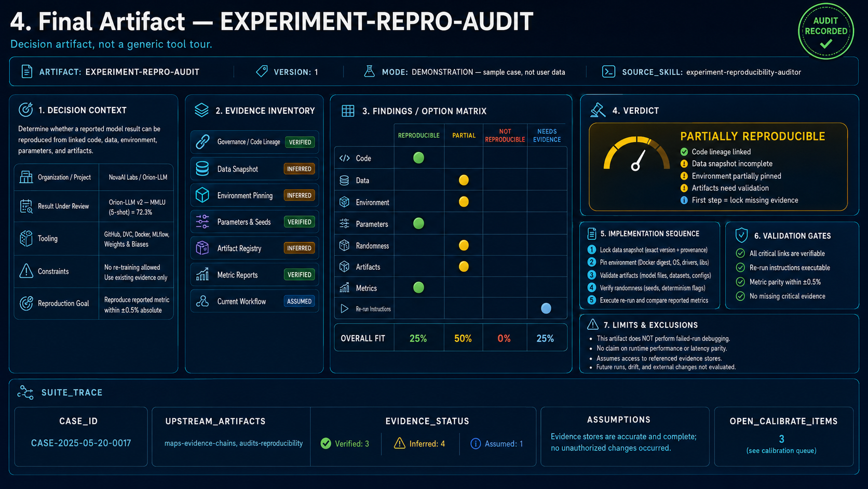Click the chain-link icon for Governance / Code Lineage
This screenshot has width=868, height=489.
[x=202, y=141]
